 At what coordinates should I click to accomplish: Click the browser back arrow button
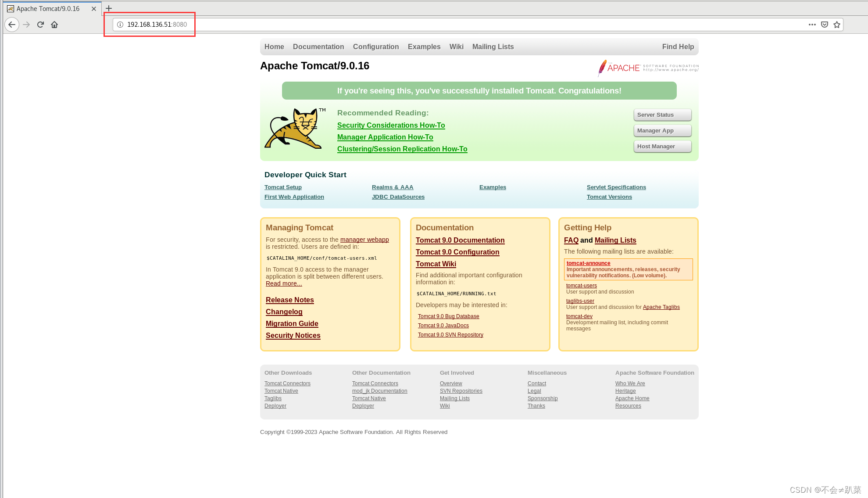(12, 25)
